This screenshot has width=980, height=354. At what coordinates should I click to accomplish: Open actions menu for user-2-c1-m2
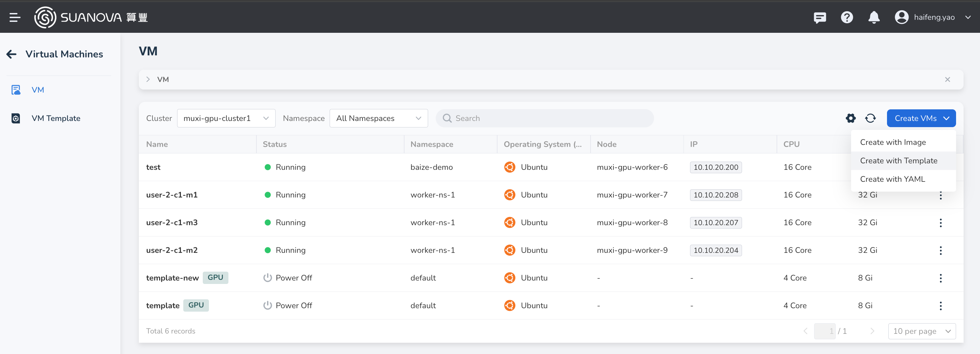pyautogui.click(x=940, y=250)
